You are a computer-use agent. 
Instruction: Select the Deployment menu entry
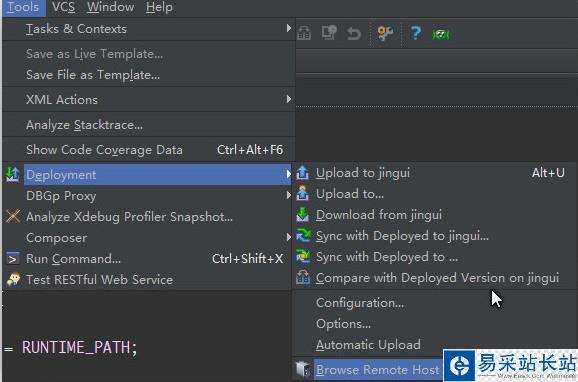[x=157, y=175]
